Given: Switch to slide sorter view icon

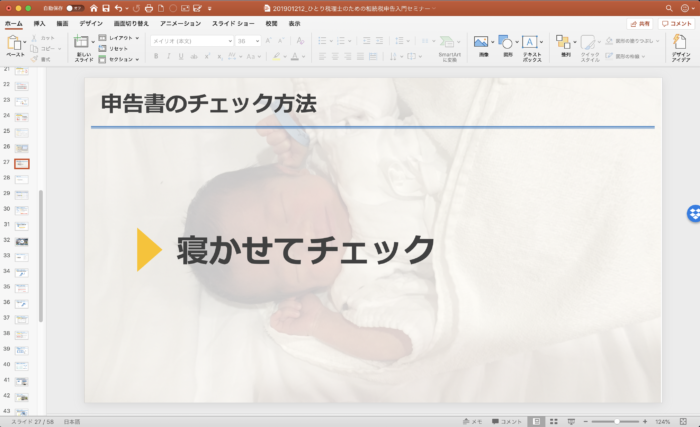Looking at the screenshot, I should 553,421.
